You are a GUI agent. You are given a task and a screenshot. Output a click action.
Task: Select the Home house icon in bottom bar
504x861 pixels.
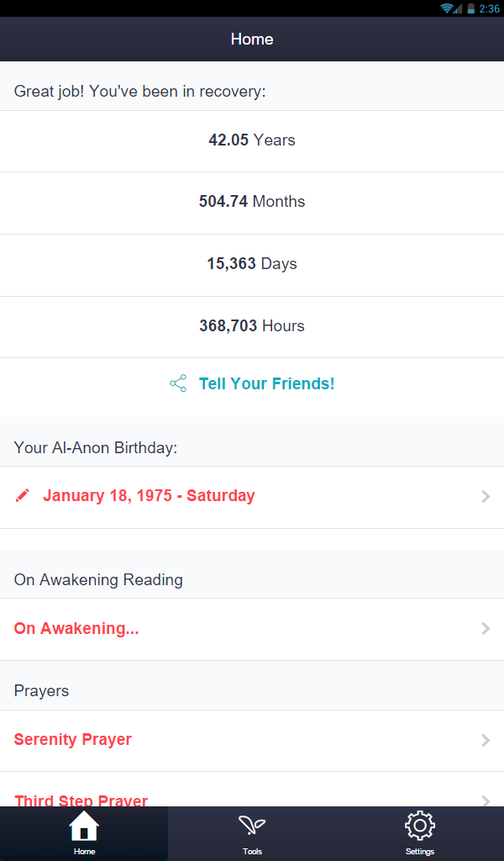84,827
